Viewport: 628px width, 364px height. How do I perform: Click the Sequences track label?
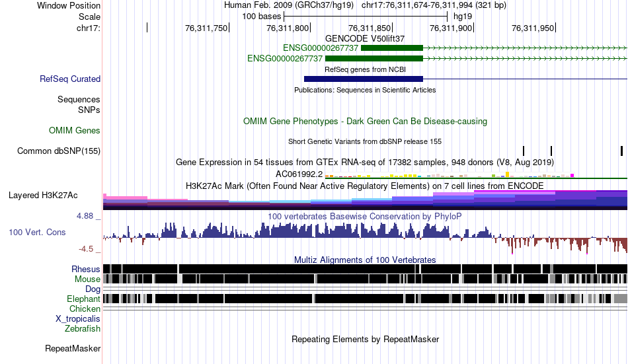point(79,99)
